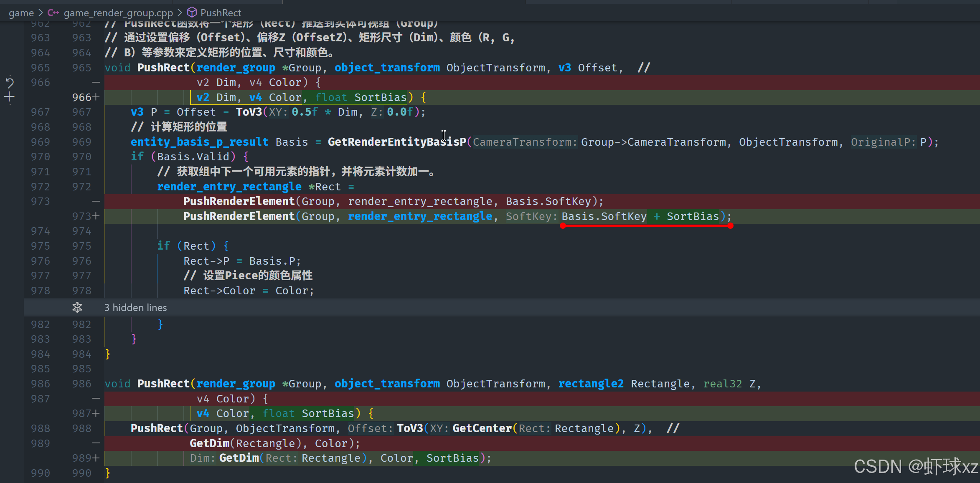Click the minus marker on deleted line 987
This screenshot has width=980, height=483.
click(96, 399)
